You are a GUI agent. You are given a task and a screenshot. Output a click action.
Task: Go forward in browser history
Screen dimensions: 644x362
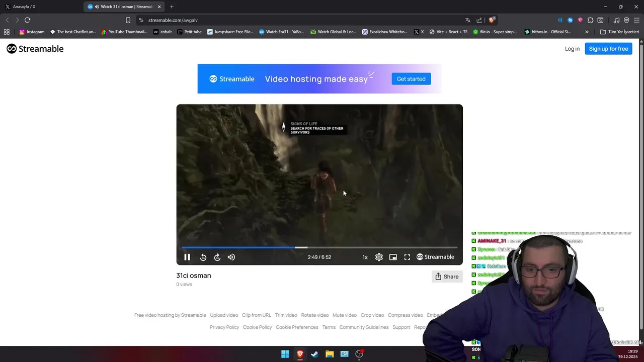17,20
